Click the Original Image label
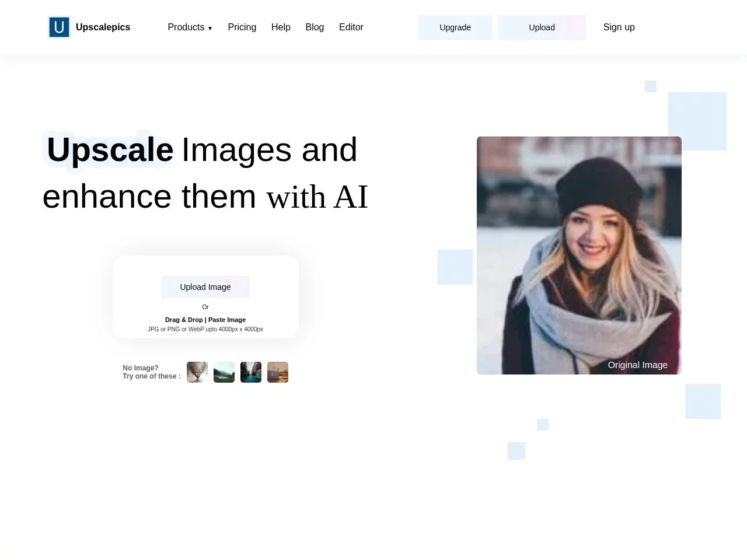This screenshot has width=747, height=560. tap(637, 365)
